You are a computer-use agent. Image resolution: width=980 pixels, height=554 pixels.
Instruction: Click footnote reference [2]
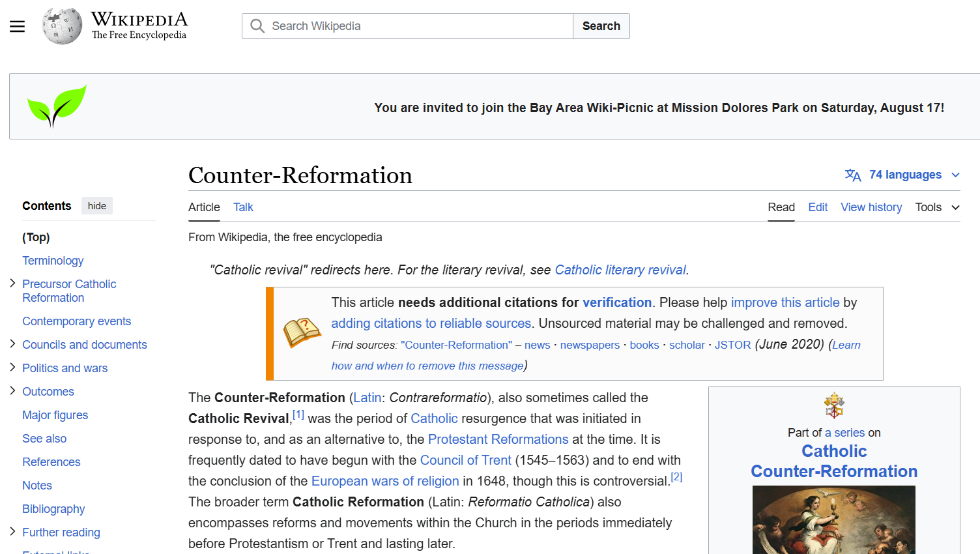[x=676, y=477]
